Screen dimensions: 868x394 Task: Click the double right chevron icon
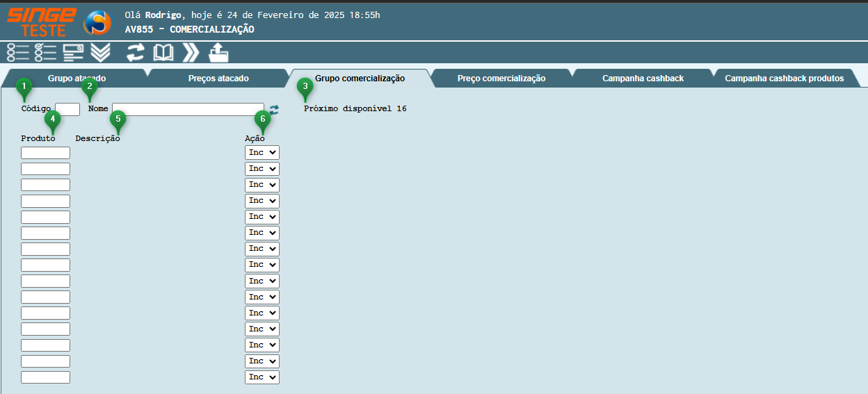191,53
